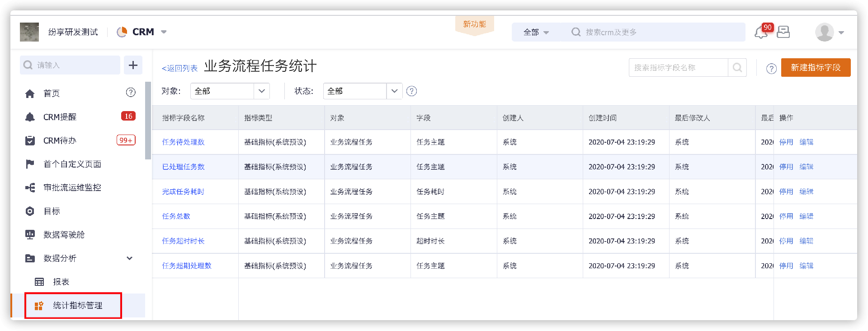This screenshot has width=868, height=331.
Task: Open the 任务总数 indicator link
Action: tap(176, 216)
